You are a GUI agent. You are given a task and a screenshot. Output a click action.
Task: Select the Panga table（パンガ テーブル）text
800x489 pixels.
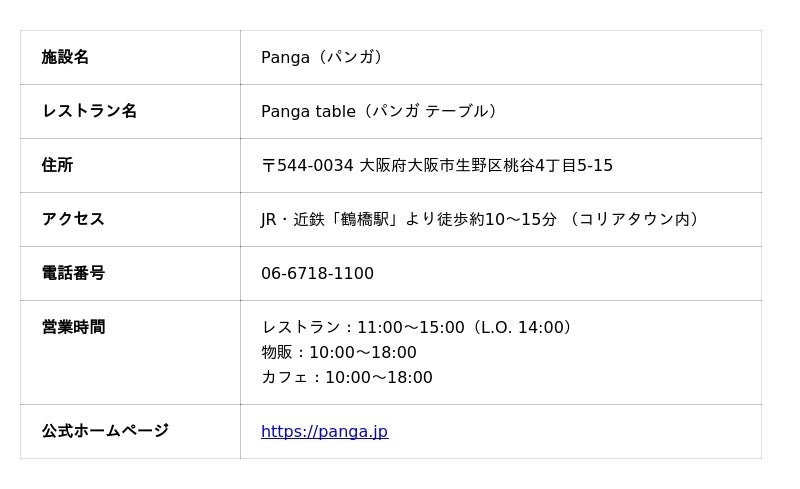pyautogui.click(x=379, y=112)
